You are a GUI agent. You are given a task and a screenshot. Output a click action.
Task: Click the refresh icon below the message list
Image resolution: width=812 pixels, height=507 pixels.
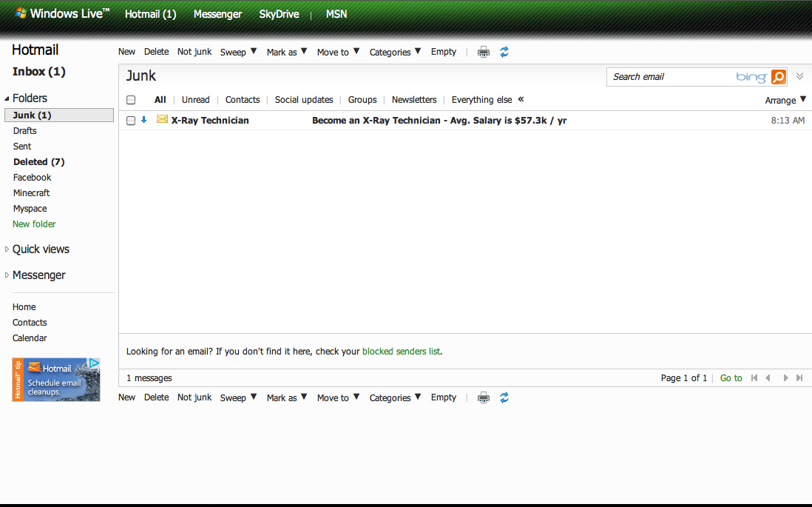point(504,397)
